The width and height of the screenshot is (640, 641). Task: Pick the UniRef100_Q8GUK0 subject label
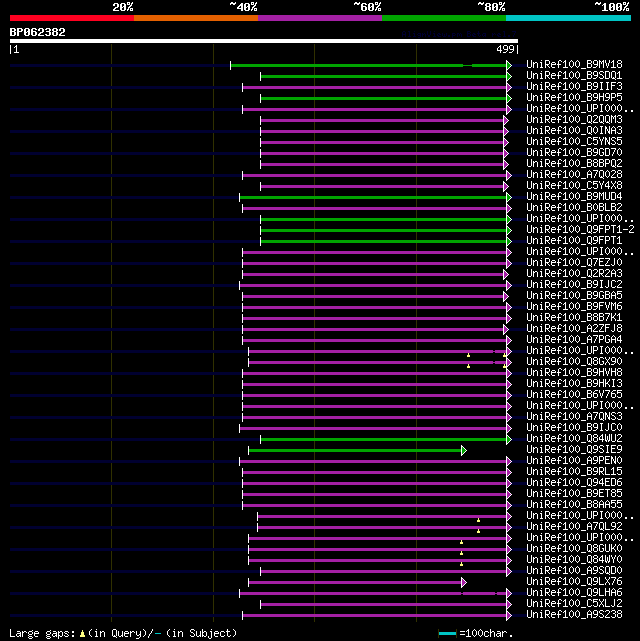(x=574, y=549)
